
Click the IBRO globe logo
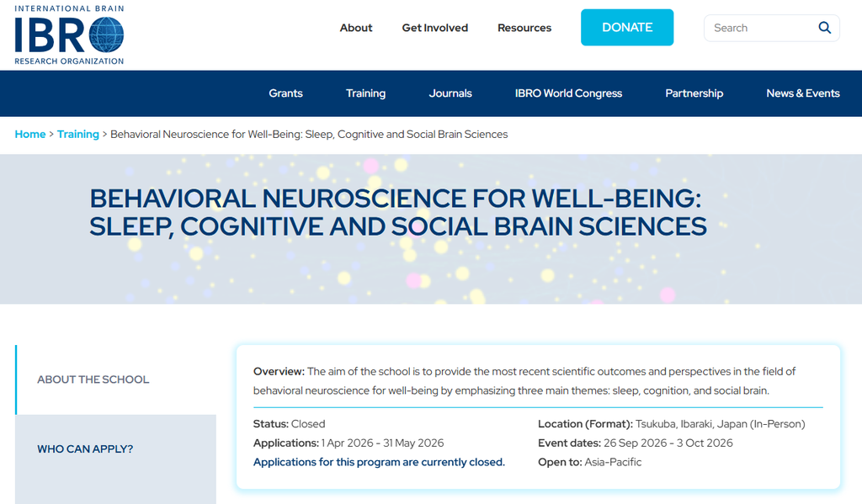[x=106, y=35]
